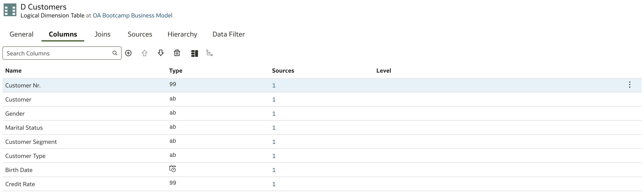The height and width of the screenshot is (194, 644).
Task: Click the Customer Nr. sources count link
Action: [274, 86]
